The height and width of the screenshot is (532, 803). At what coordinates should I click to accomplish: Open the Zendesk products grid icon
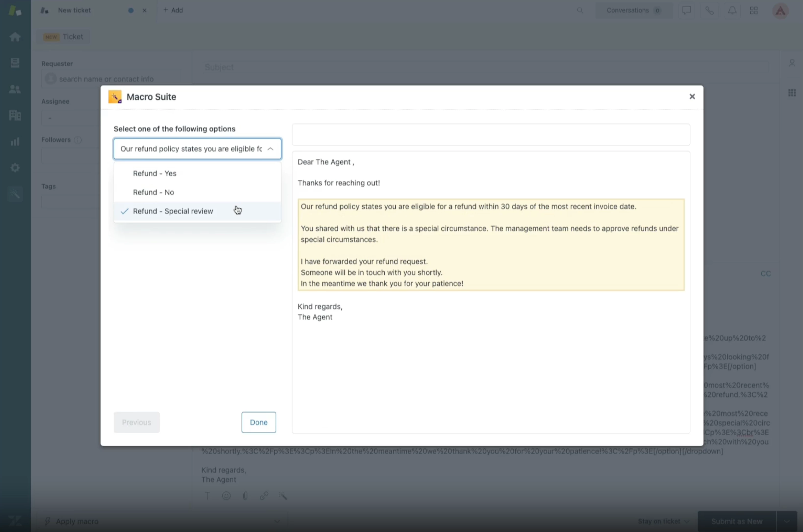tap(754, 11)
